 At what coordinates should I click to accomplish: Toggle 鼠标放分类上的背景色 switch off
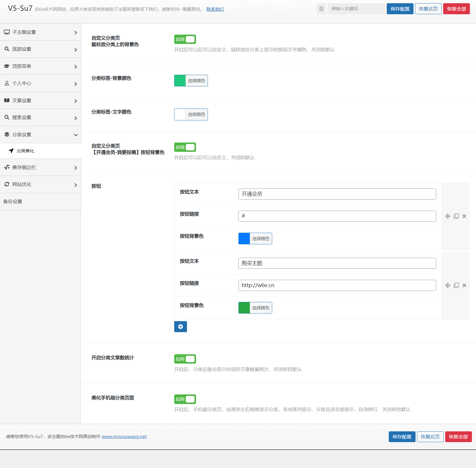[185, 39]
